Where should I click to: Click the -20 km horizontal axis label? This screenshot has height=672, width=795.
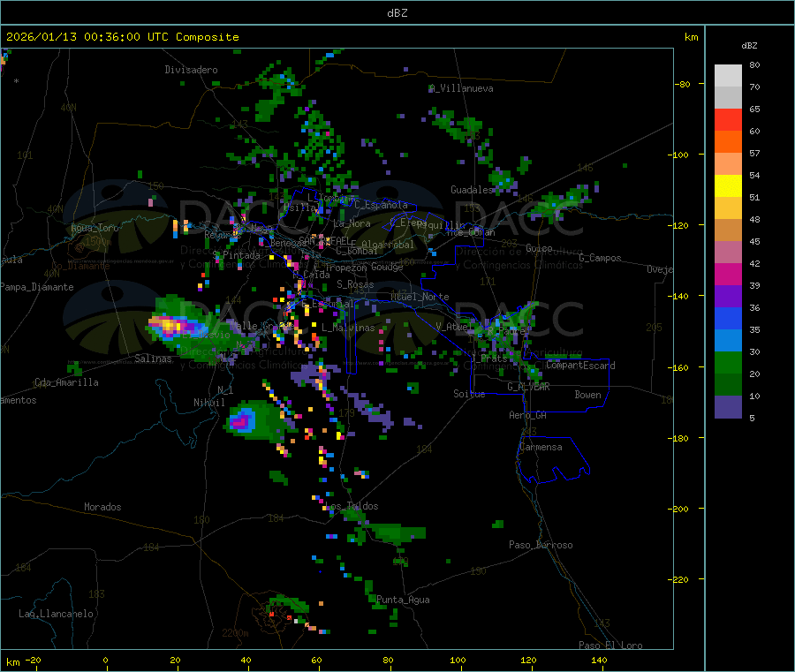tap(33, 660)
